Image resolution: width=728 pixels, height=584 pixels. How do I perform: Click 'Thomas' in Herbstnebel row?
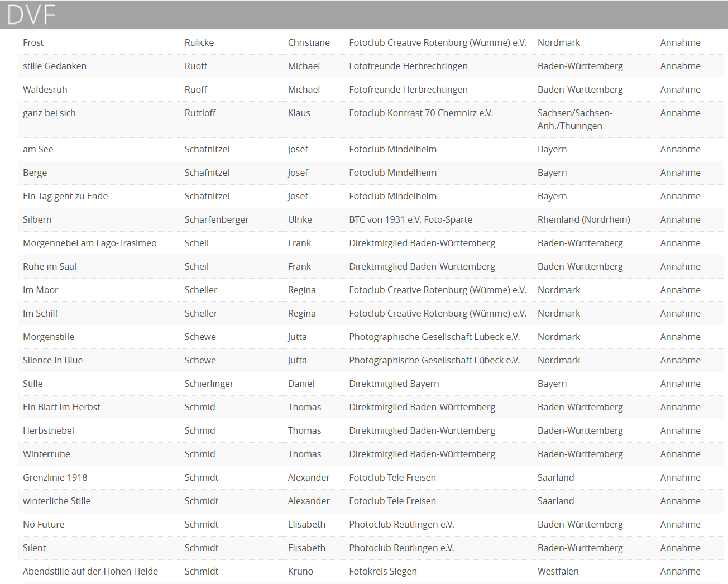[304, 430]
